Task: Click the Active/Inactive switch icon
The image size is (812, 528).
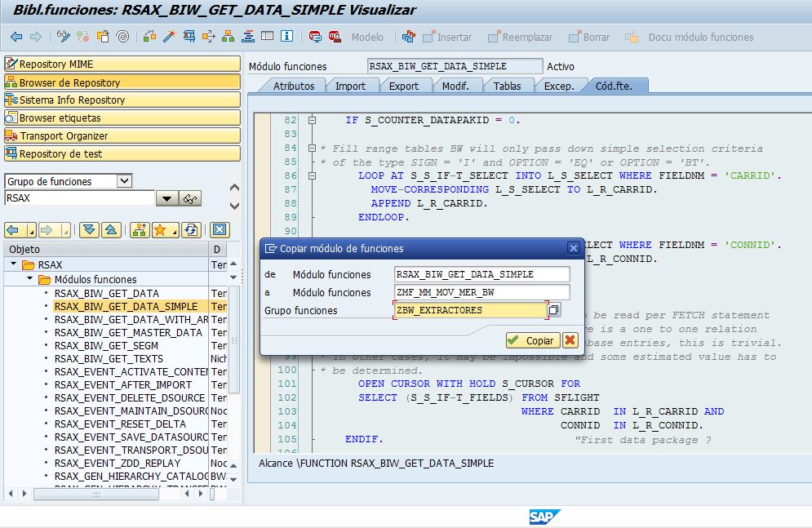Action: click(83, 37)
